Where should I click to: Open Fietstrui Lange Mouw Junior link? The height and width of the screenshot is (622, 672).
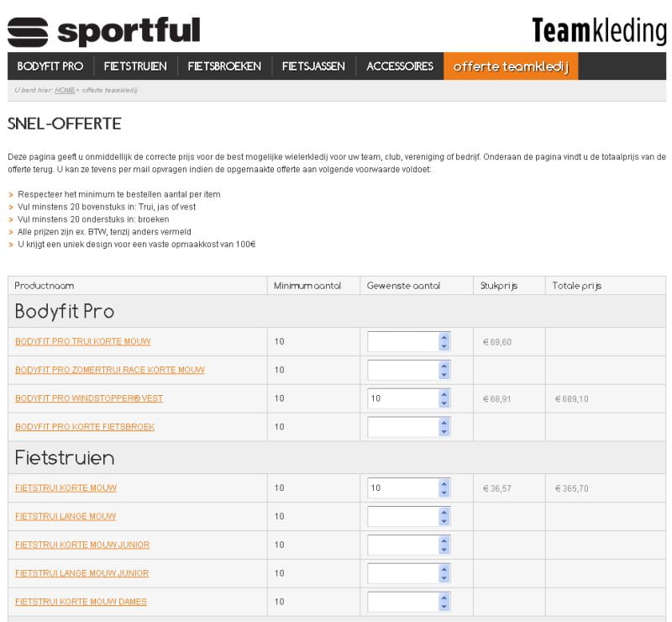click(x=82, y=573)
